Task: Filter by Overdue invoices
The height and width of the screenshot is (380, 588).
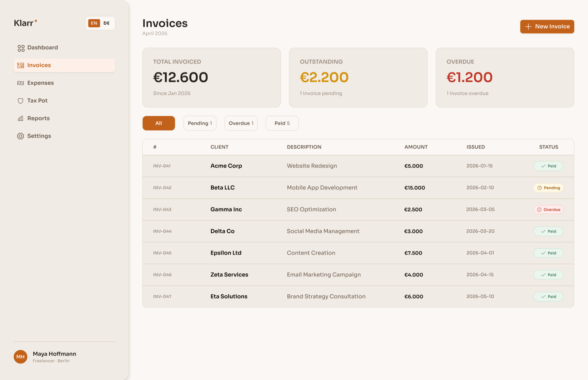Action: pyautogui.click(x=241, y=123)
